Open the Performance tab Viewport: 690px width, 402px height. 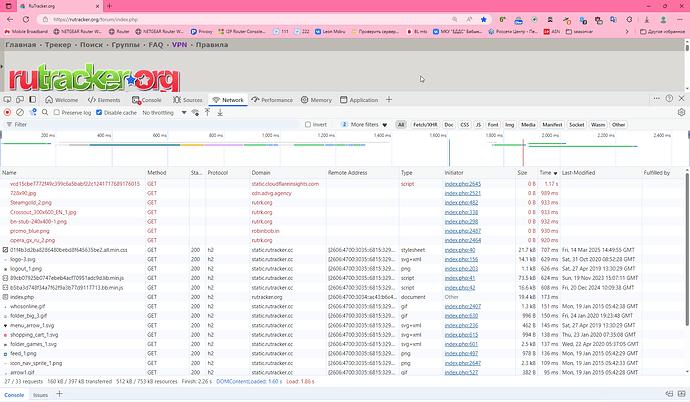pos(272,100)
